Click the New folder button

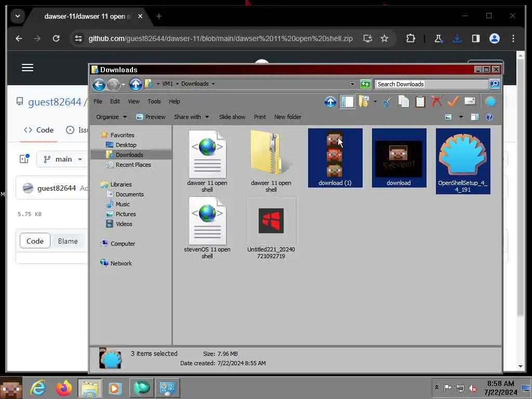pyautogui.click(x=288, y=117)
